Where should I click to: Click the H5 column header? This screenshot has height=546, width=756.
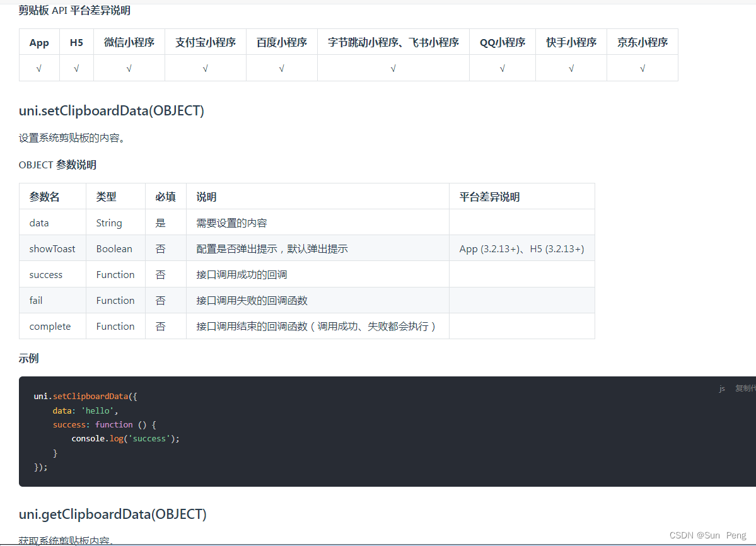point(76,42)
